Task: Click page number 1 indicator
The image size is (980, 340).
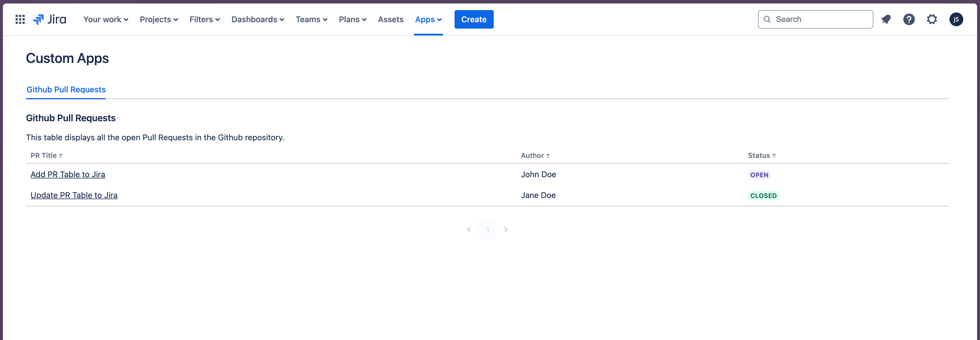Action: [487, 230]
